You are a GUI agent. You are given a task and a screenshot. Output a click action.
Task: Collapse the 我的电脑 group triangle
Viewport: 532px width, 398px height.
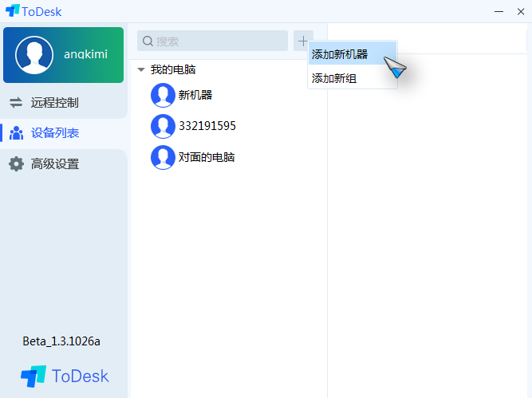[141, 70]
